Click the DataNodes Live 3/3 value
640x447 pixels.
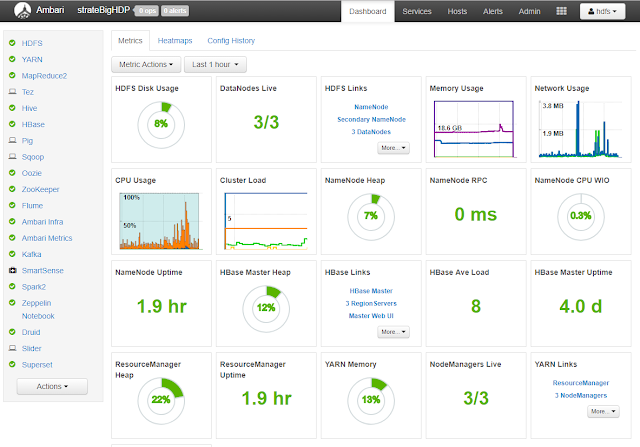[266, 122]
